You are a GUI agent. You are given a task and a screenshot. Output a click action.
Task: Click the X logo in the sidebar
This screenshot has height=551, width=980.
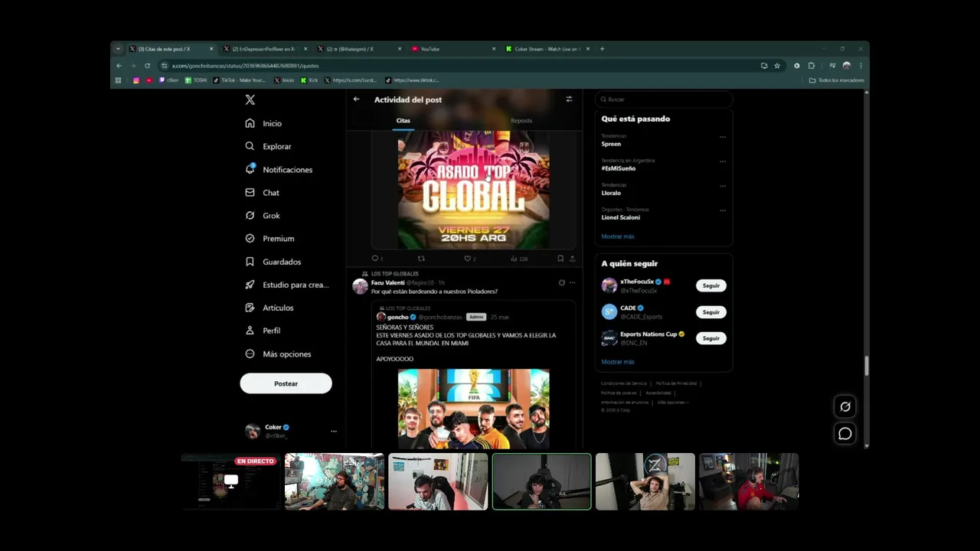point(250,99)
